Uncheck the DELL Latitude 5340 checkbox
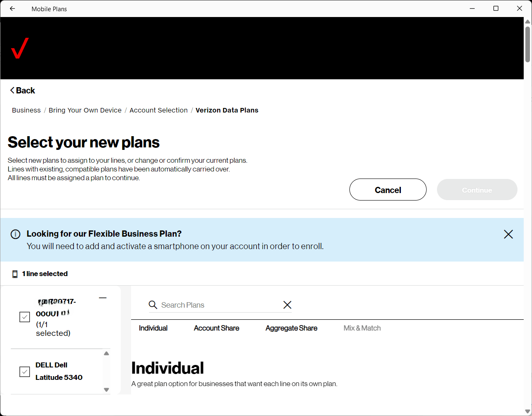Viewport: 532px width, 416px height. (x=25, y=372)
